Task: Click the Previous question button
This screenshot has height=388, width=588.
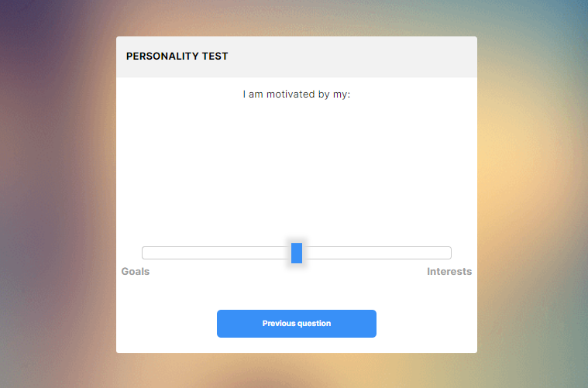Action: pos(296,324)
